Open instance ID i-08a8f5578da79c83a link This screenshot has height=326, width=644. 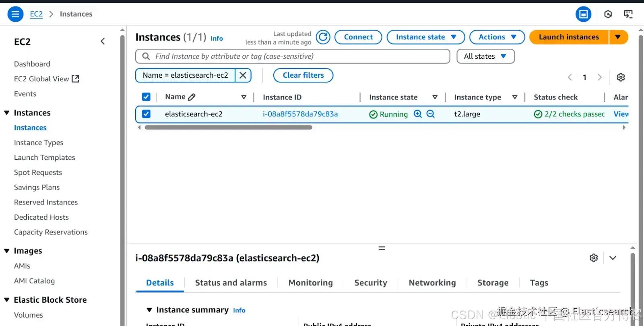point(300,114)
